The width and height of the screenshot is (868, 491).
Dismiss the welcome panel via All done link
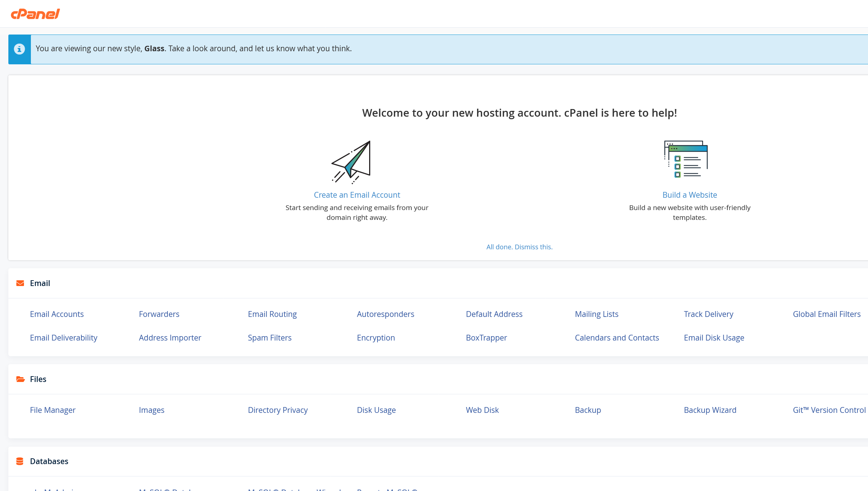[519, 247]
